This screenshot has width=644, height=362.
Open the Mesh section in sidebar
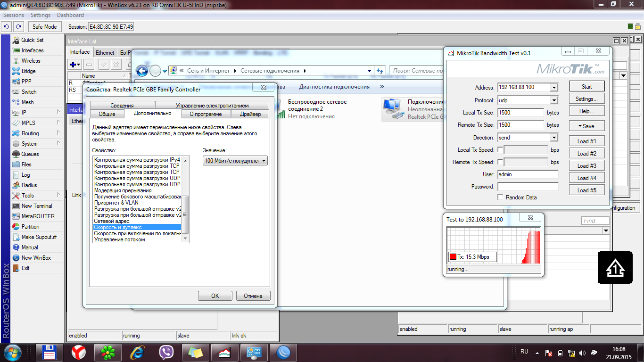click(x=27, y=102)
